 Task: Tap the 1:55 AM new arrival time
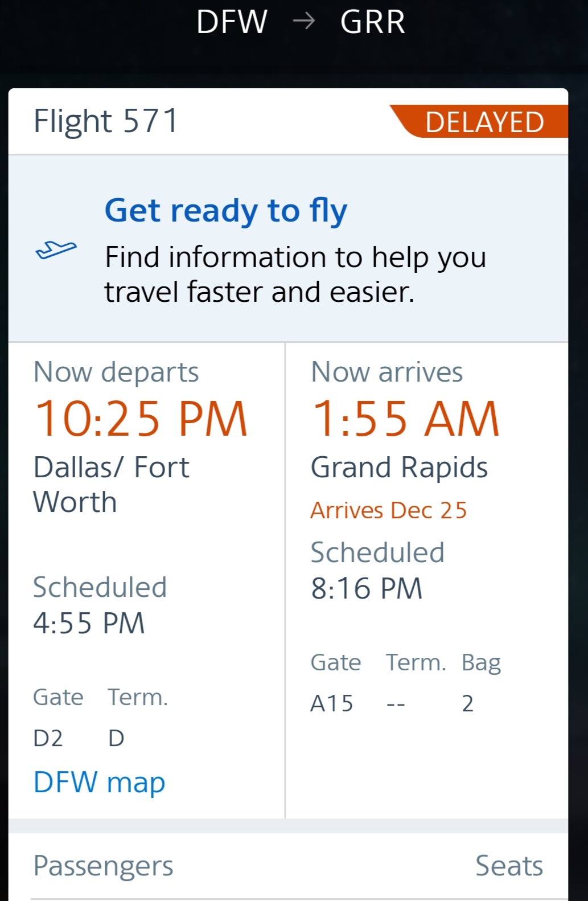click(405, 419)
